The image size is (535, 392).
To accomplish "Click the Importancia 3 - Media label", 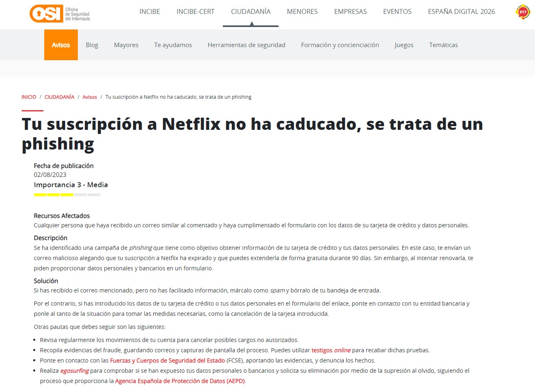I will click(x=71, y=185).
